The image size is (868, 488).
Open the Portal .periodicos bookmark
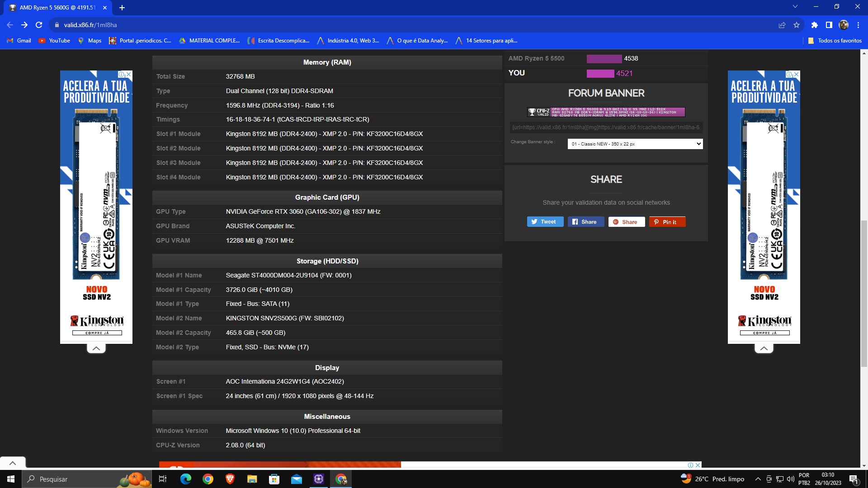click(x=140, y=41)
